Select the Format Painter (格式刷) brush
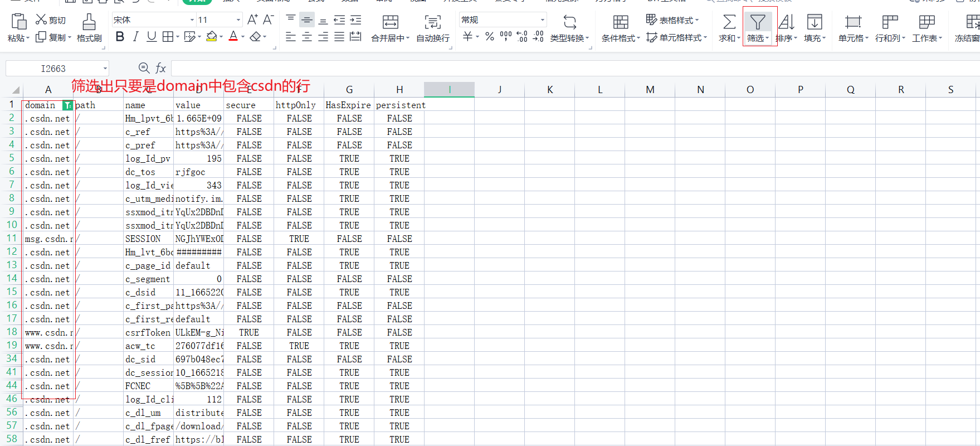 coord(89,22)
